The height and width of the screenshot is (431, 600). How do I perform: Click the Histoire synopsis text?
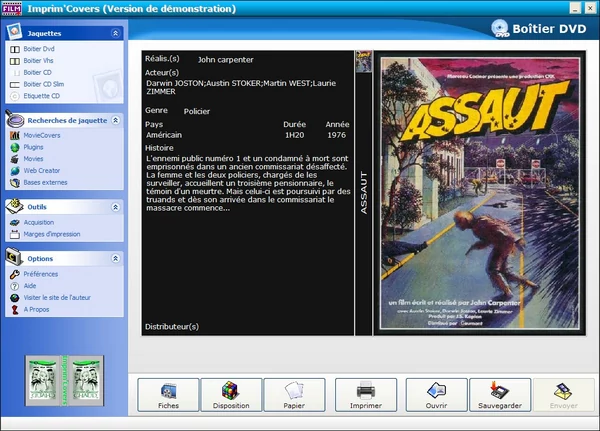click(x=248, y=183)
